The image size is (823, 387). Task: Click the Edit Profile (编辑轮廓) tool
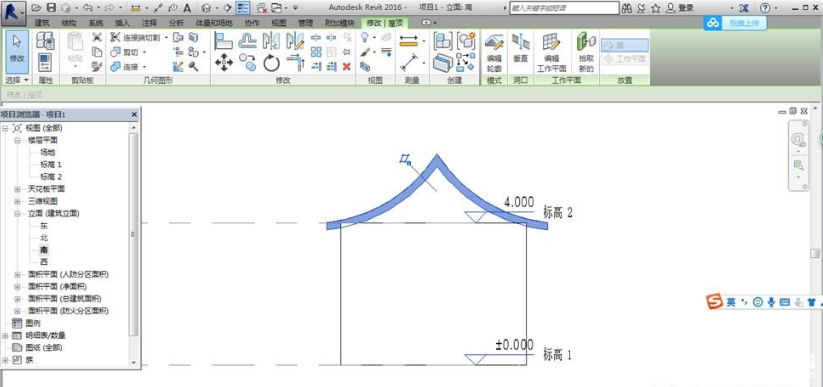[x=494, y=53]
